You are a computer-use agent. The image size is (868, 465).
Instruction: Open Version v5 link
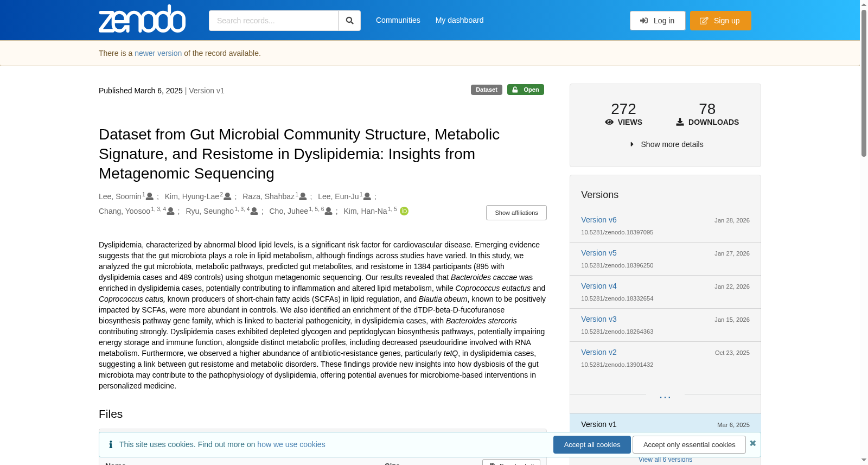599,253
